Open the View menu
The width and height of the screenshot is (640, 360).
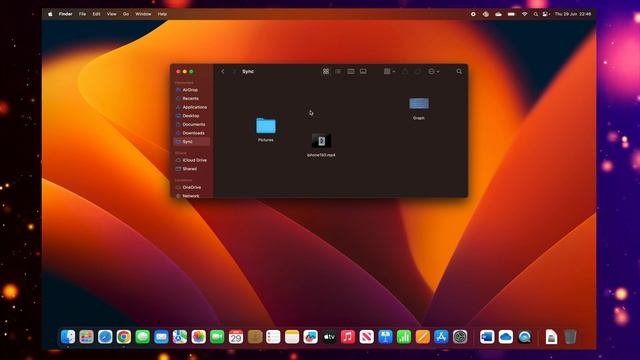(111, 14)
